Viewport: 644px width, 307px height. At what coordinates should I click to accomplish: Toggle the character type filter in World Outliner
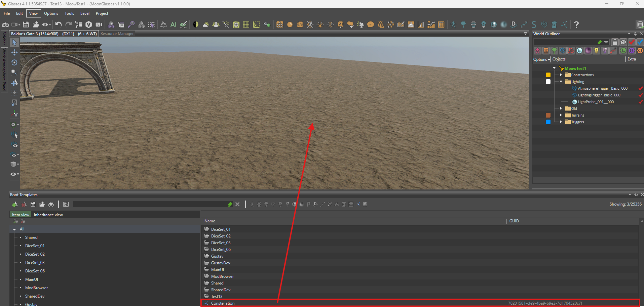click(x=538, y=51)
